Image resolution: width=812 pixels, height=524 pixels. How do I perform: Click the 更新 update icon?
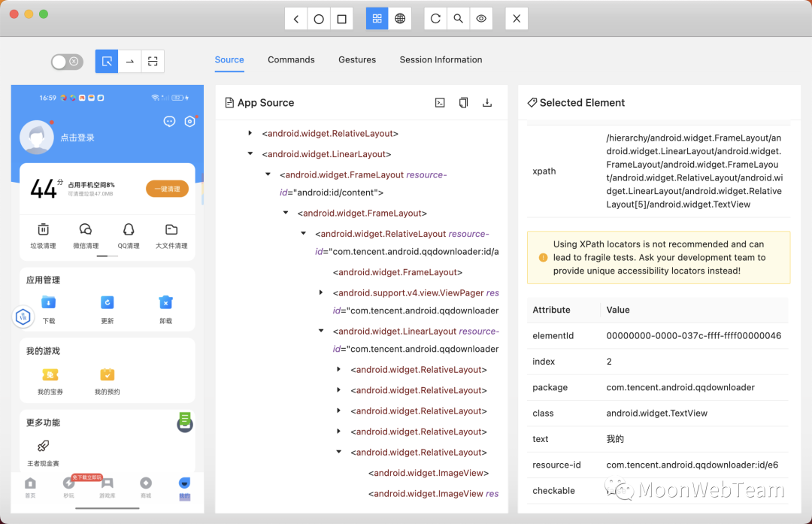coord(108,302)
